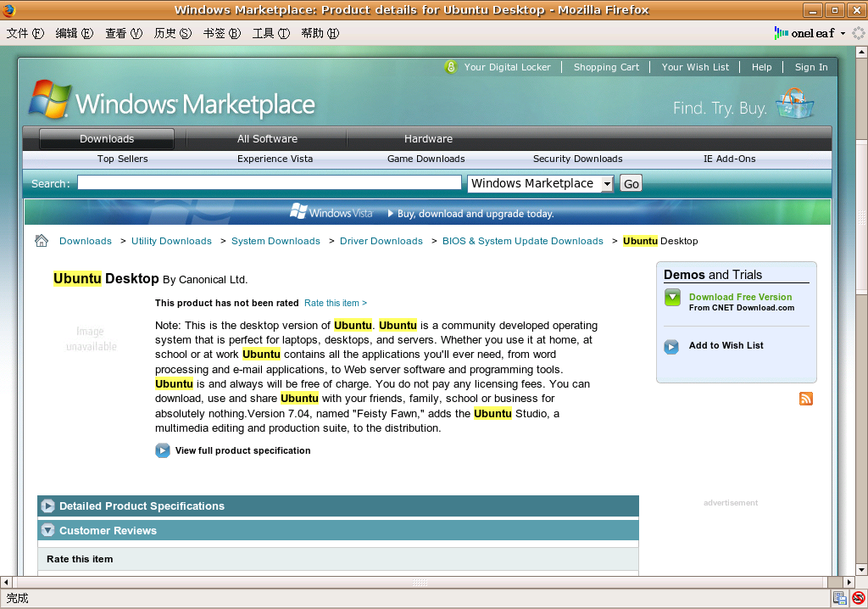Open the 工具 (Tools) menu

(271, 33)
